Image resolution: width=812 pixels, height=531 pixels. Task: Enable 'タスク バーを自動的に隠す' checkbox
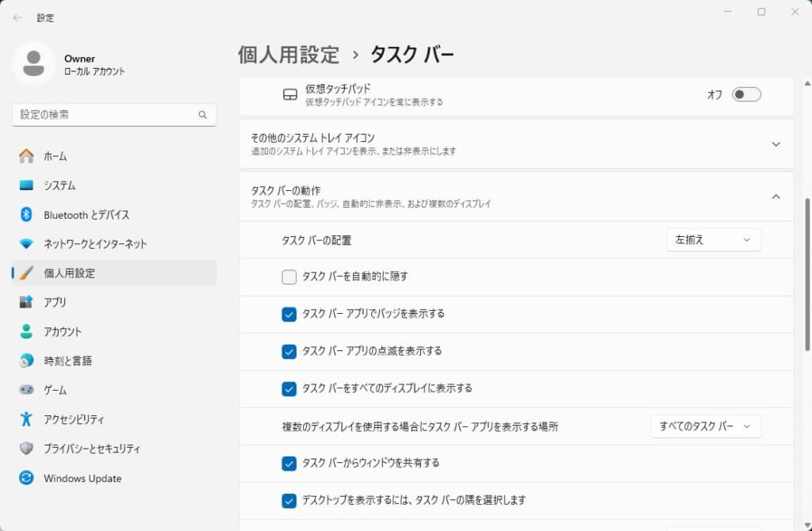pos(289,277)
